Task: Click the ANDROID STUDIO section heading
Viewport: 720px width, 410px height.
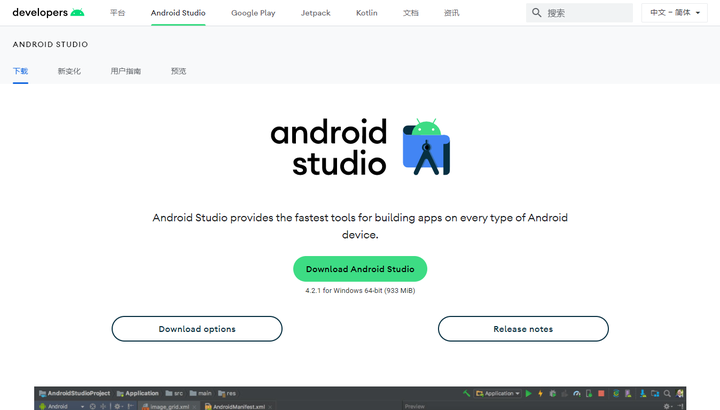Action: (x=51, y=45)
